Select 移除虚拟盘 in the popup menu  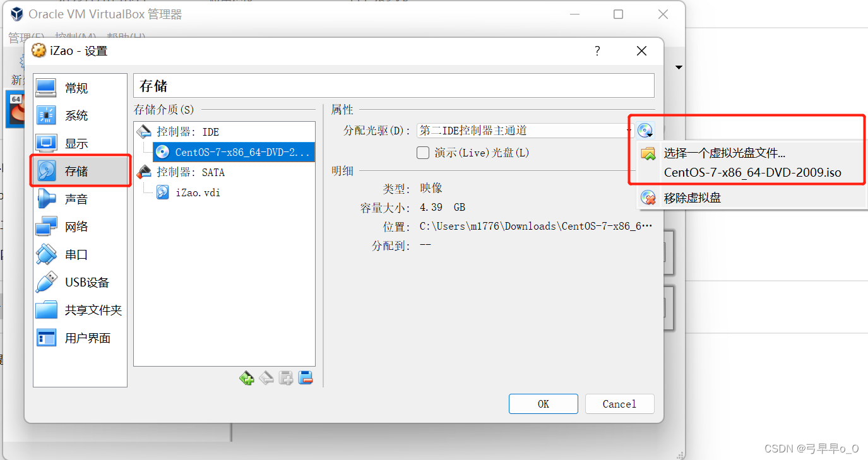point(692,198)
